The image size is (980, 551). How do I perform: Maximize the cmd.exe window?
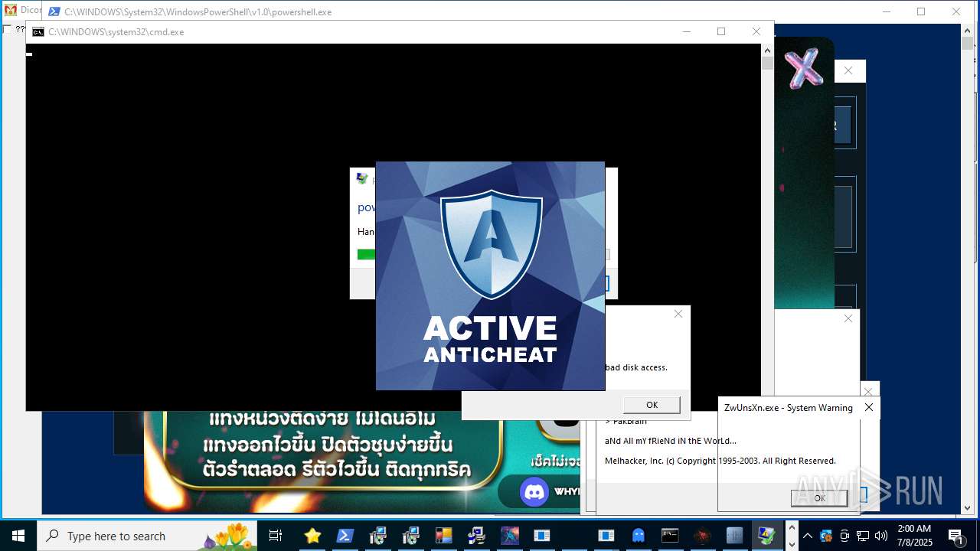720,31
